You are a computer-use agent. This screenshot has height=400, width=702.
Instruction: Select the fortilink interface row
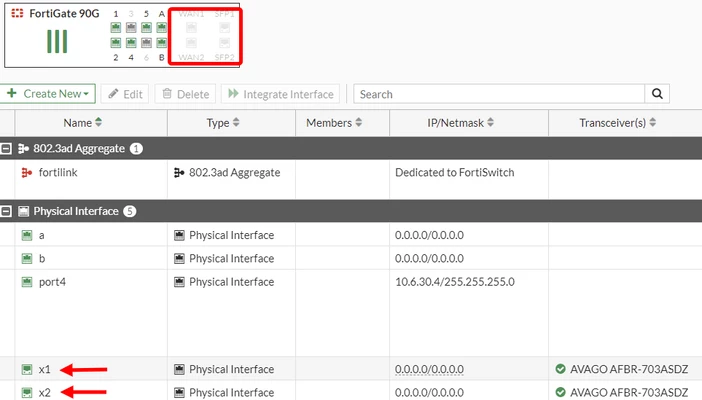[x=351, y=179]
